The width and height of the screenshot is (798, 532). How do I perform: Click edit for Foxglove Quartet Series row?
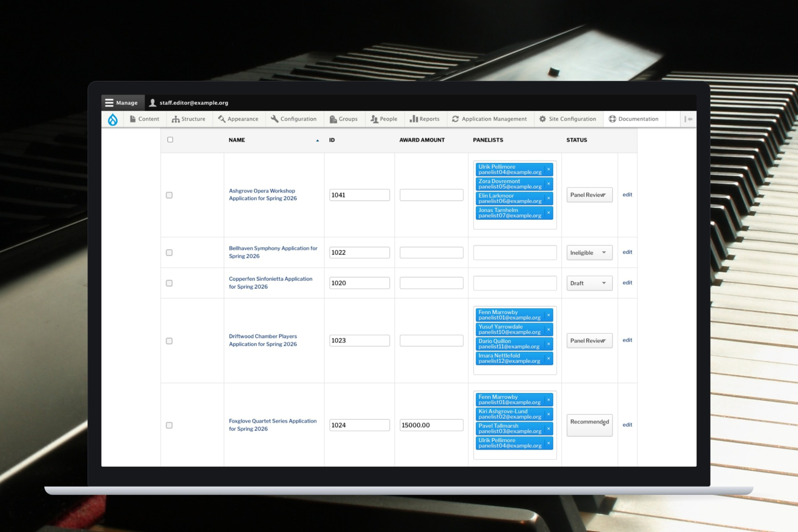click(x=627, y=425)
